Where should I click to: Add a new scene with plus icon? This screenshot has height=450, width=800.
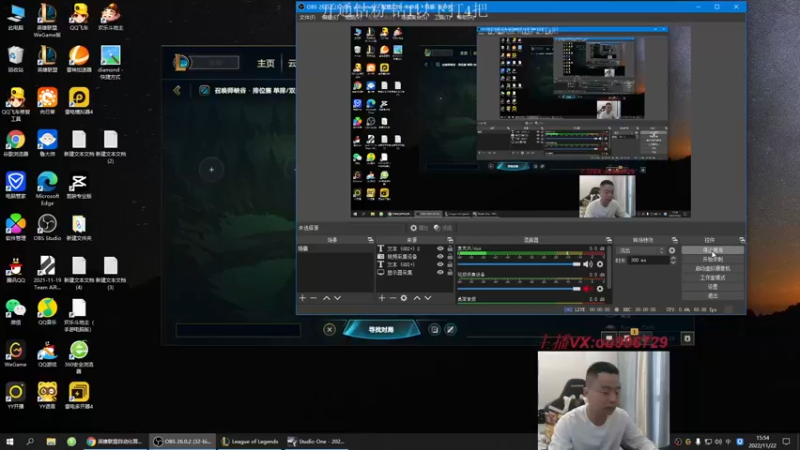point(303,298)
